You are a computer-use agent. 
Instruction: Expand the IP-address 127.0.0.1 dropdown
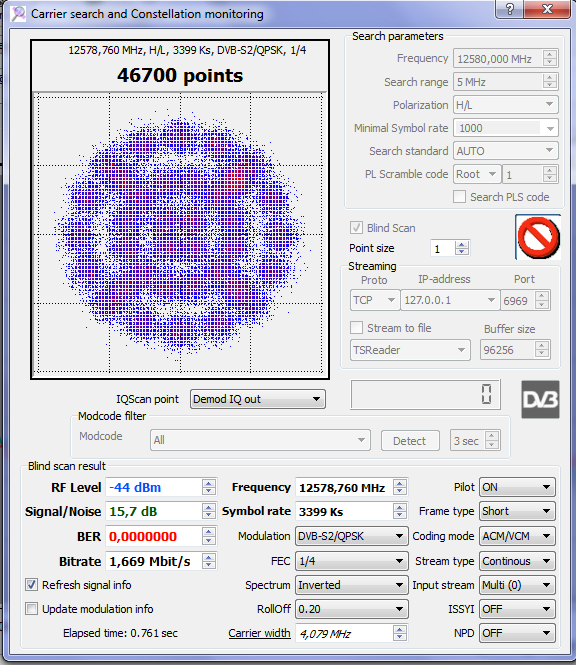(x=450, y=300)
